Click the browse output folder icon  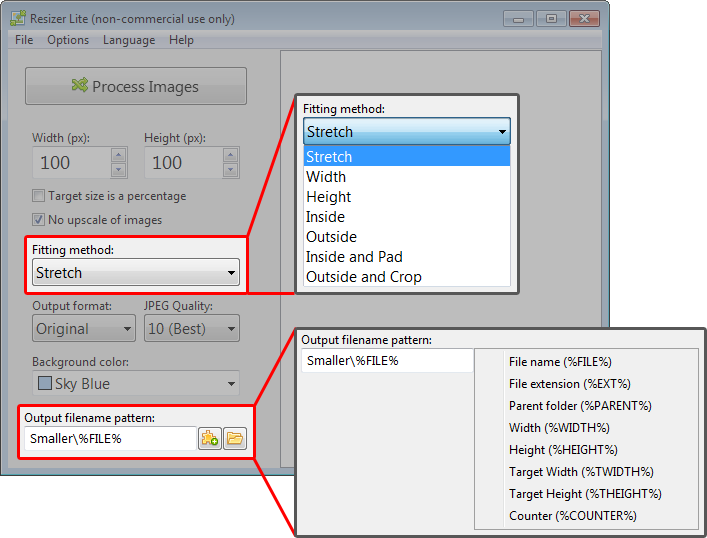[235, 439]
